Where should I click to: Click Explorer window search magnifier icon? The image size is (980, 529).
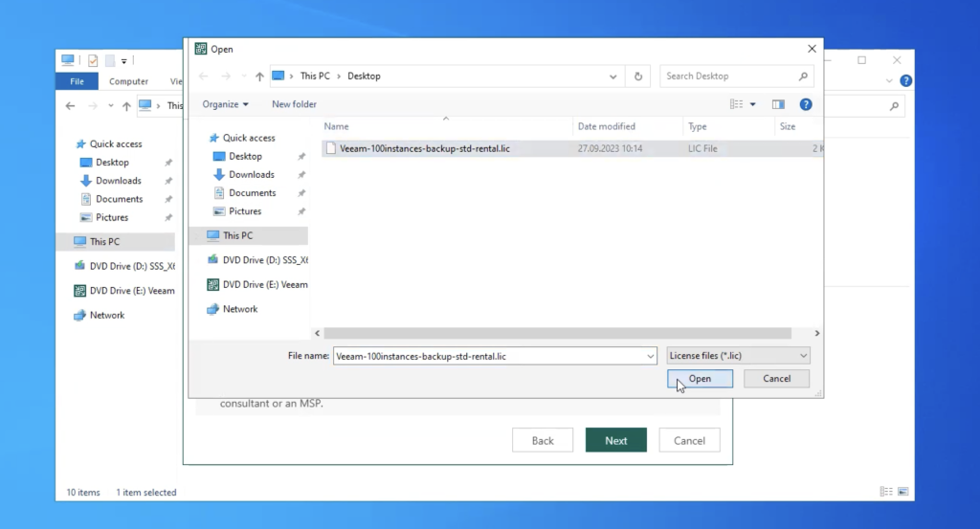pyautogui.click(x=894, y=106)
